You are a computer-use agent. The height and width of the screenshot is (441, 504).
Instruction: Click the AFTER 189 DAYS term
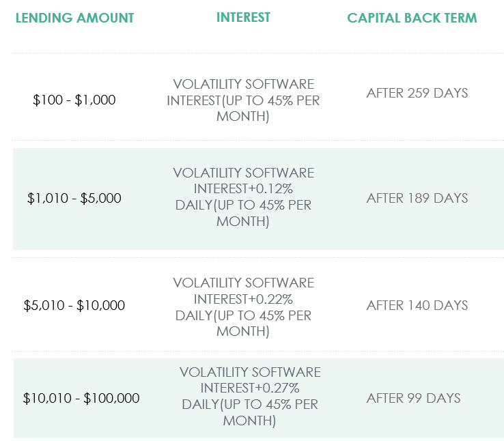417,198
